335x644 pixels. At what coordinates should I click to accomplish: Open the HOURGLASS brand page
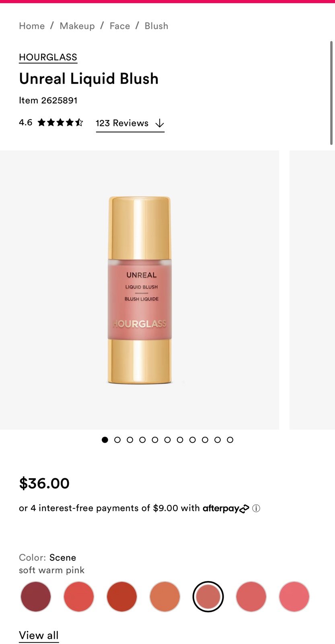coord(48,57)
